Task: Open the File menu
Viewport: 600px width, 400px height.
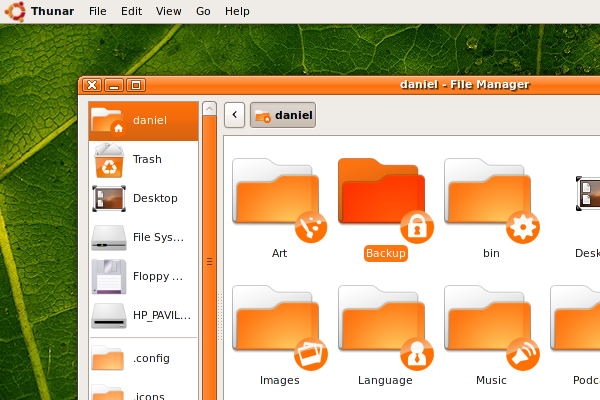Action: 98,11
